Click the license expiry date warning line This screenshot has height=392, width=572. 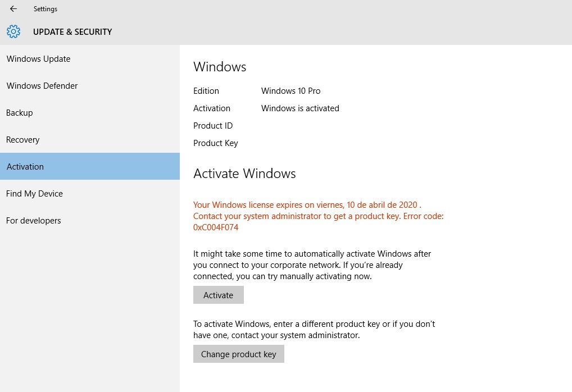click(307, 204)
